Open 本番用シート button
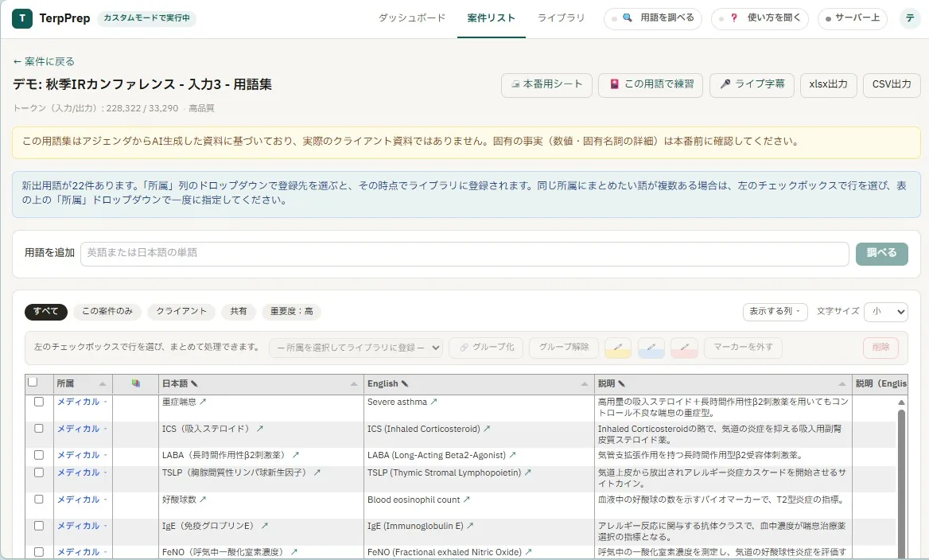Viewport: 929px width, 560px height. [x=546, y=84]
